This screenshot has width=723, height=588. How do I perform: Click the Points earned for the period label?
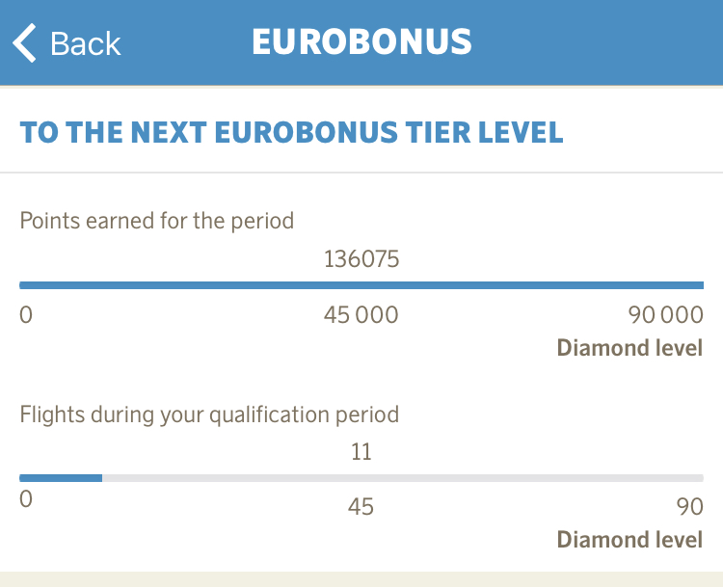pyautogui.click(x=157, y=220)
